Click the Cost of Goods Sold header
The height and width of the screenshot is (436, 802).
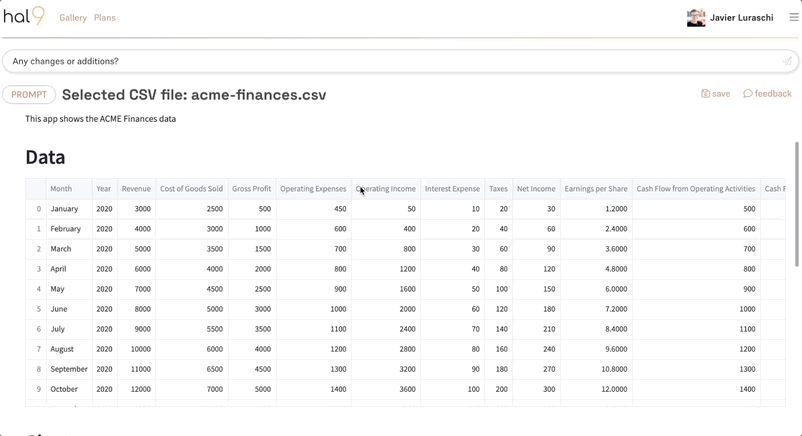click(x=191, y=189)
